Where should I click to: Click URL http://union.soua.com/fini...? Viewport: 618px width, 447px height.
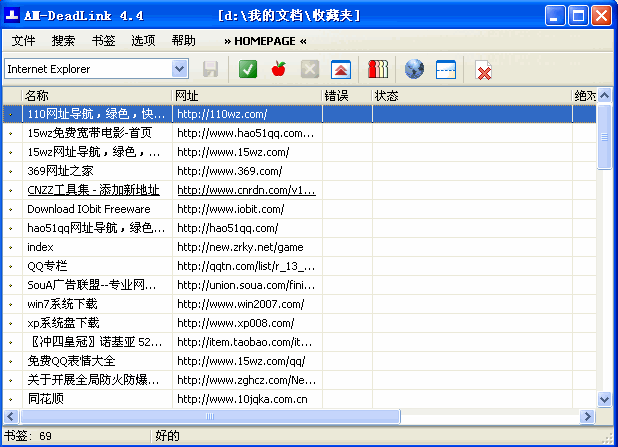[246, 285]
